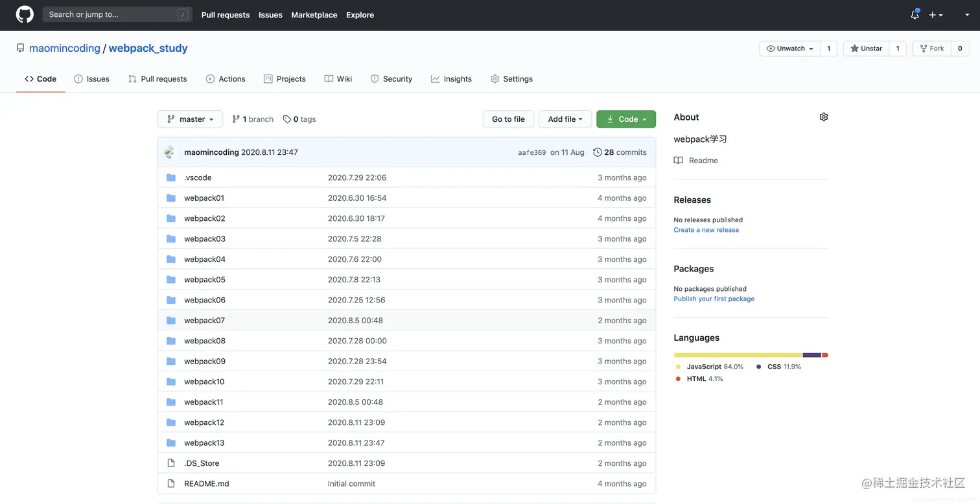Open commit message 2020.8.11 23:47 in header
This screenshot has height=504, width=980.
(x=270, y=152)
